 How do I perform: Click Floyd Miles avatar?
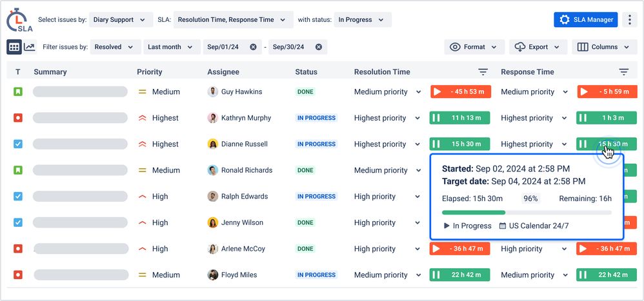212,275
